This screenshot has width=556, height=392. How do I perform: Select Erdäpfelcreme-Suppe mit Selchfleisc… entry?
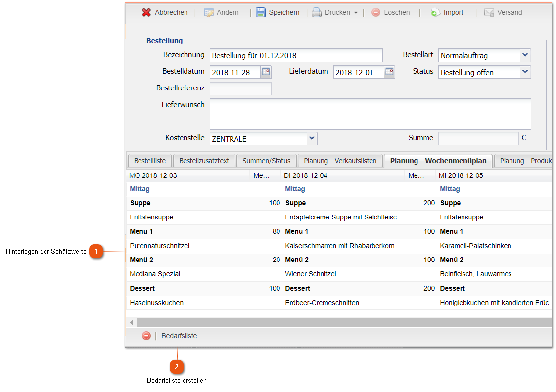[344, 217]
